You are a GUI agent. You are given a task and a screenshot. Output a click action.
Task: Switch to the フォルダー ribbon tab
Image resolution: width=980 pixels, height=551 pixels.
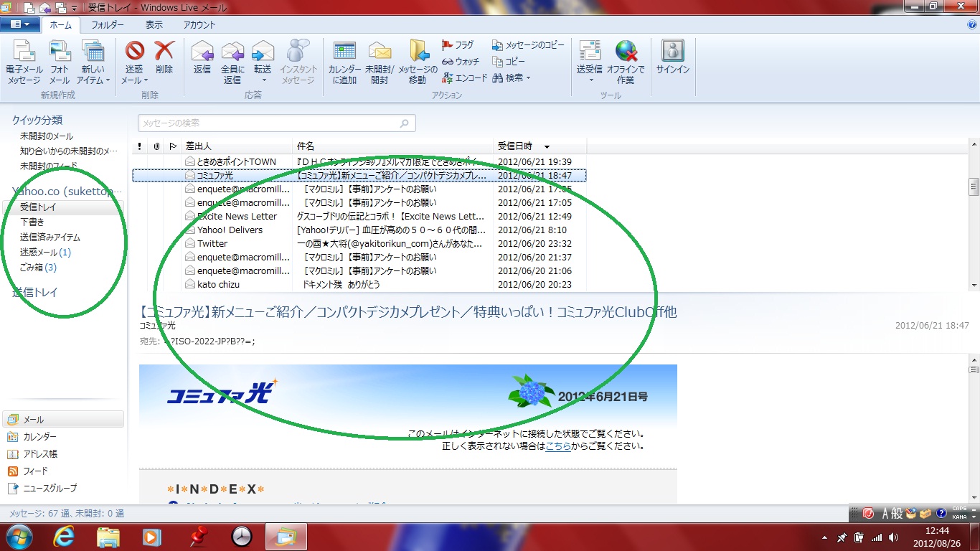click(108, 24)
